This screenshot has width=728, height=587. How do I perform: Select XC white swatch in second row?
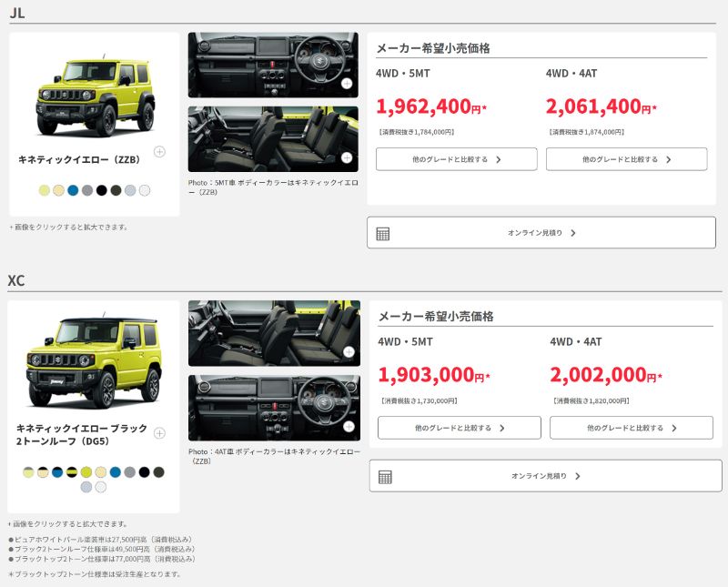(x=101, y=487)
